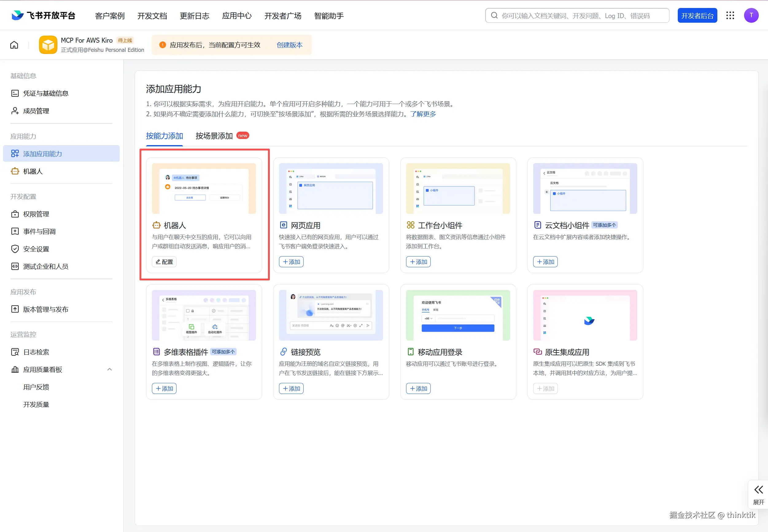The image size is (768, 532).
Task: Open 机器人 in the left sidebar
Action: pyautogui.click(x=33, y=171)
